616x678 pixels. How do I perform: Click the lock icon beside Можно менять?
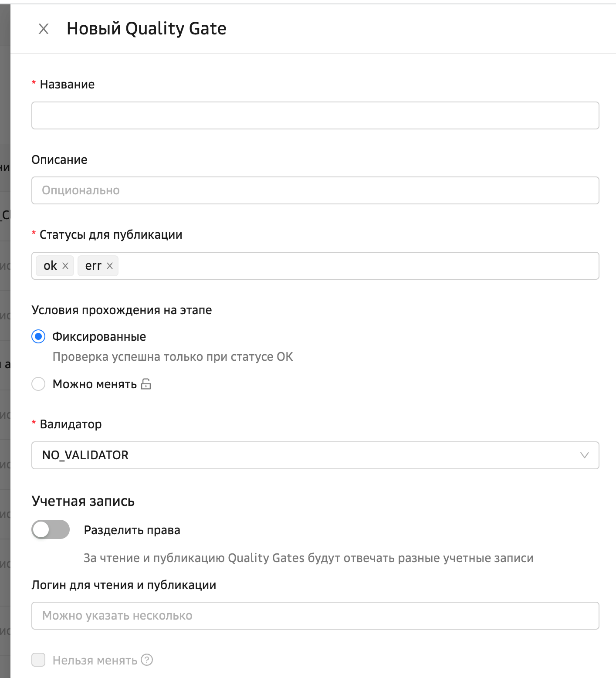click(x=146, y=384)
